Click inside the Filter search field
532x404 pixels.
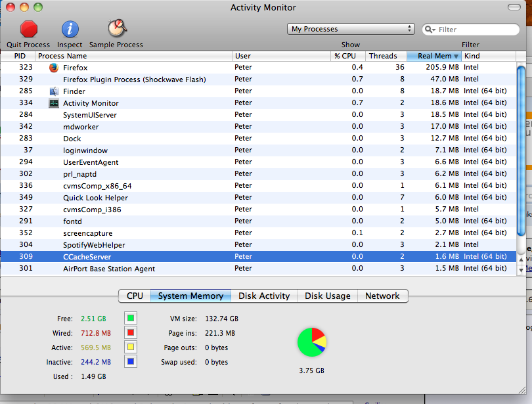point(471,30)
